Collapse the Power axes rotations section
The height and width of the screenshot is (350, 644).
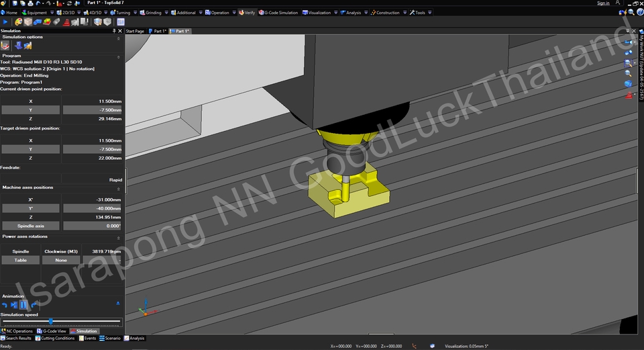pos(118,238)
